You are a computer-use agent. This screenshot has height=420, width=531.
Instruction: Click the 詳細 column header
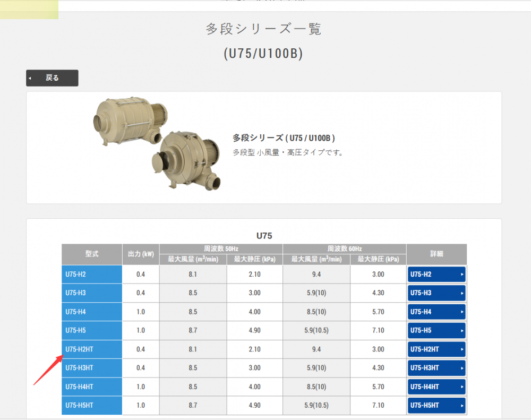pos(436,254)
